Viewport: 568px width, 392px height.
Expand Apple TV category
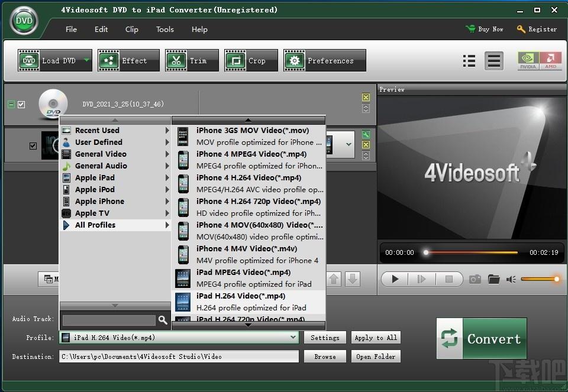pyautogui.click(x=115, y=213)
